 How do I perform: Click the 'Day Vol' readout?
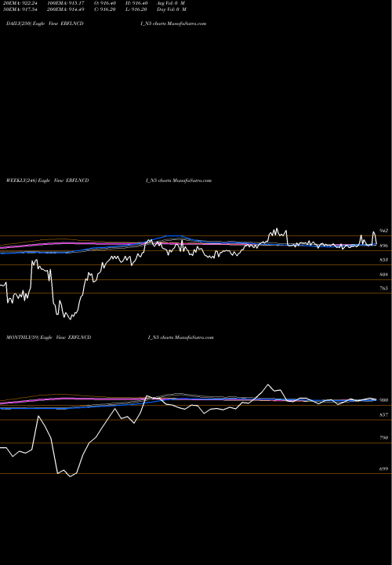point(172,9)
